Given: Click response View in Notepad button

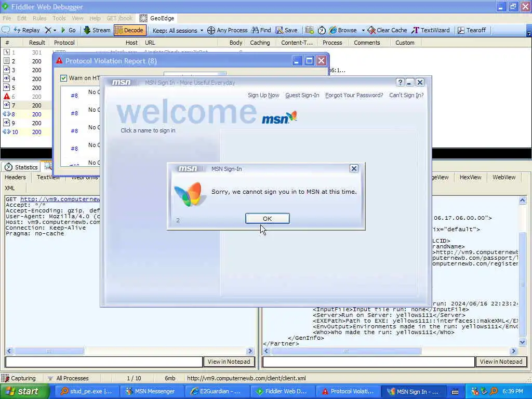Looking at the screenshot, I should [x=501, y=362].
